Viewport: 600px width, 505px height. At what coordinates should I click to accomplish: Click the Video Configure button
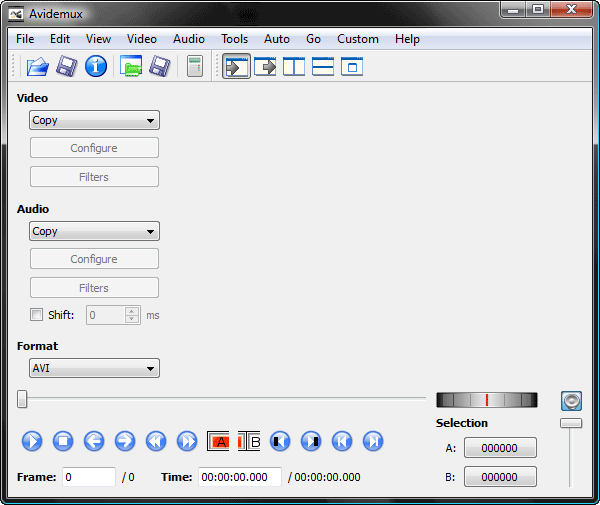tap(94, 148)
